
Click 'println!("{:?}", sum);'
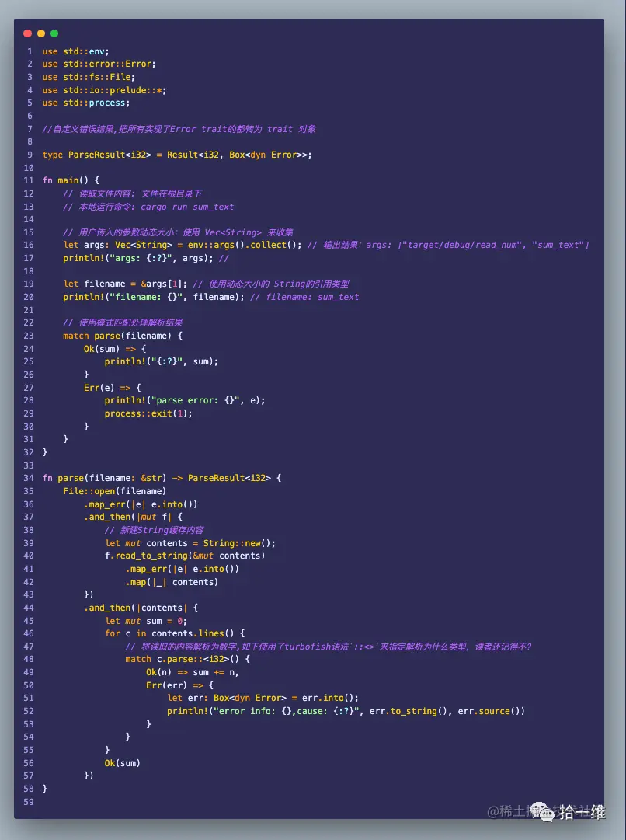click(162, 361)
